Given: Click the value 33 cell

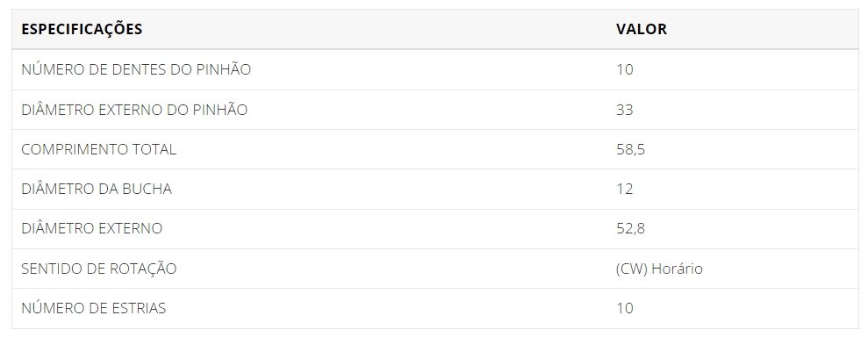Looking at the screenshot, I should [x=624, y=110].
